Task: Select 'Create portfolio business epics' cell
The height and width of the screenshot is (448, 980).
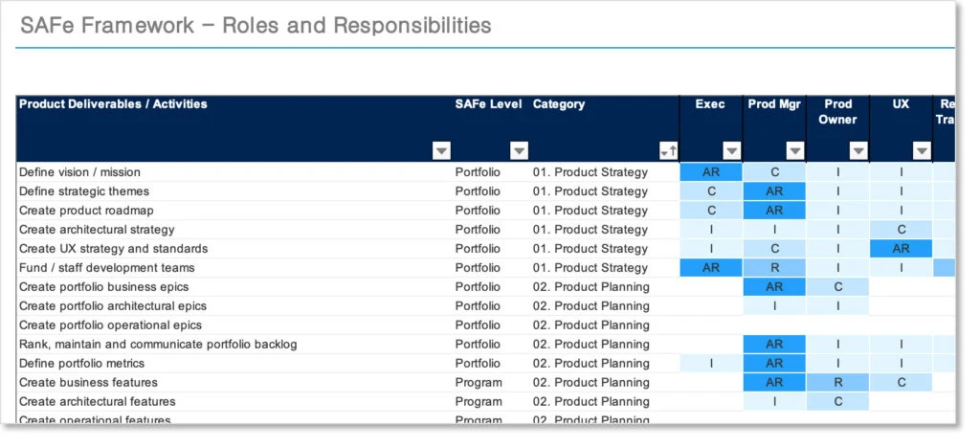Action: click(x=234, y=287)
